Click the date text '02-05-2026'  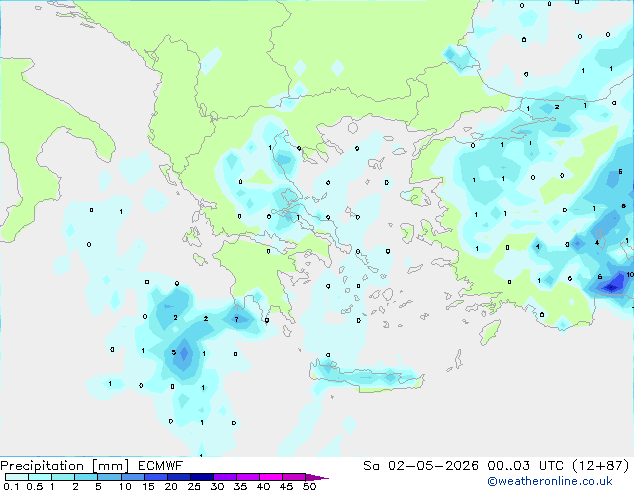(433, 466)
